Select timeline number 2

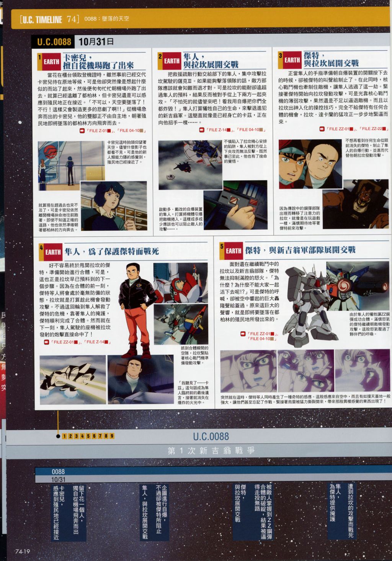[70, 436]
